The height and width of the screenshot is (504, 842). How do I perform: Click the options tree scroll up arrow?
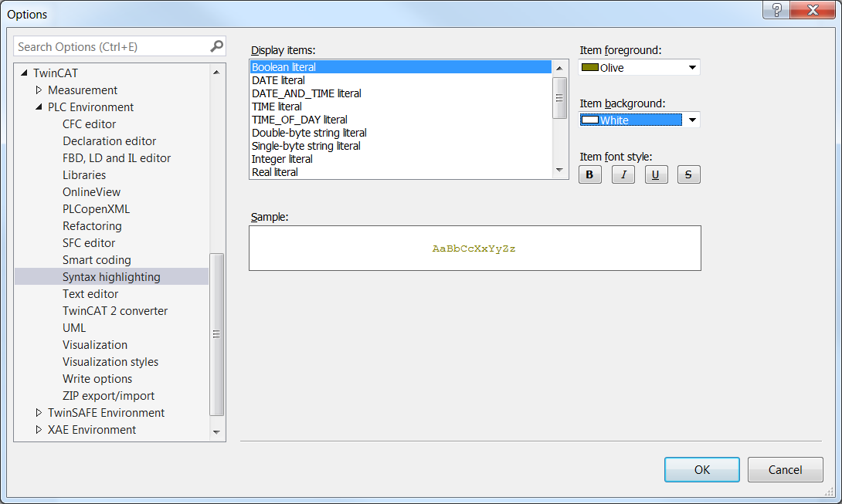[216, 72]
